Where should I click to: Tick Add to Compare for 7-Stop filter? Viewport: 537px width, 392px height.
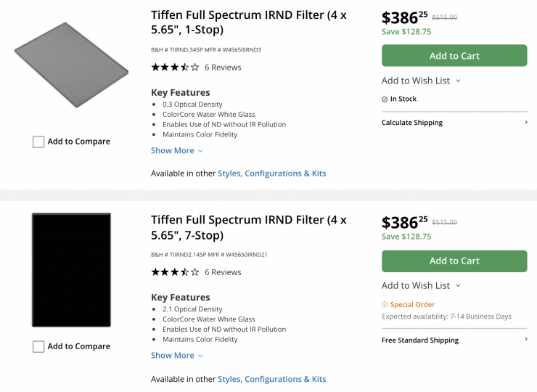(x=38, y=347)
